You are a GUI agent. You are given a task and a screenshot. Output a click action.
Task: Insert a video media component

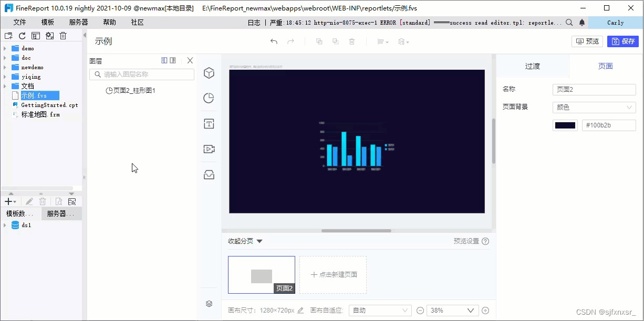coord(209,149)
